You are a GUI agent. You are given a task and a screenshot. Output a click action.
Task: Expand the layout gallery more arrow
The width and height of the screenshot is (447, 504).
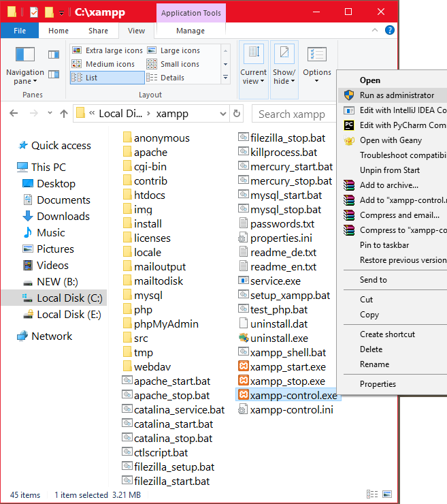pos(225,78)
